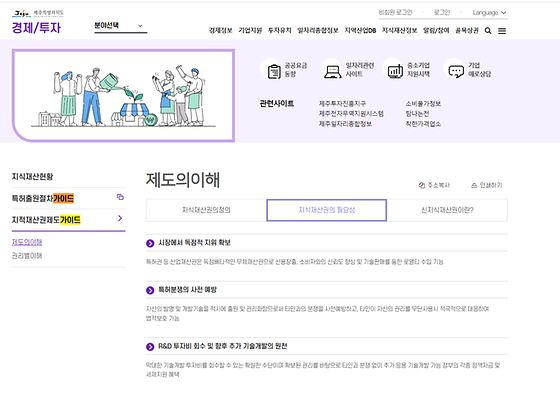Print the page with 인쇄하기

click(486, 185)
